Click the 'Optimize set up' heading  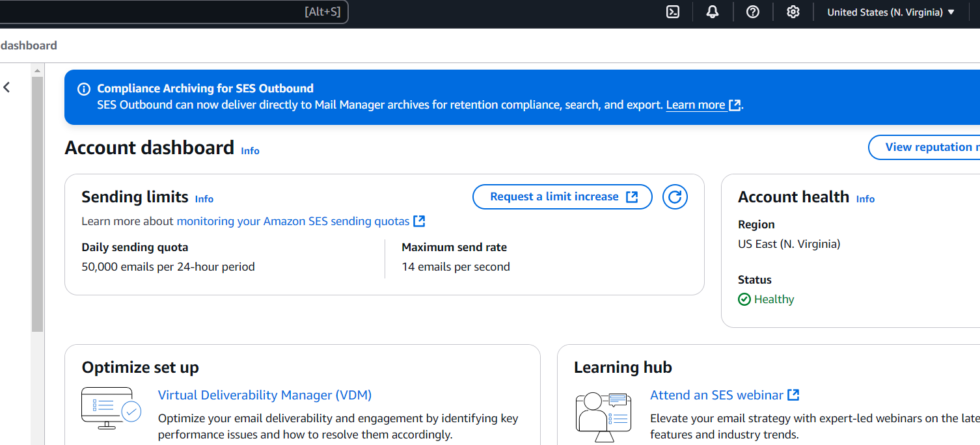[x=141, y=368]
